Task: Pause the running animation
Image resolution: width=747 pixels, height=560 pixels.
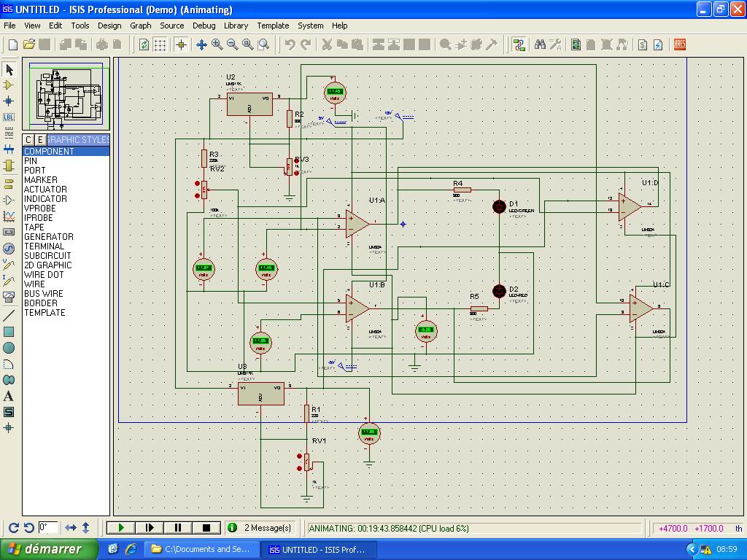Action: point(178,528)
